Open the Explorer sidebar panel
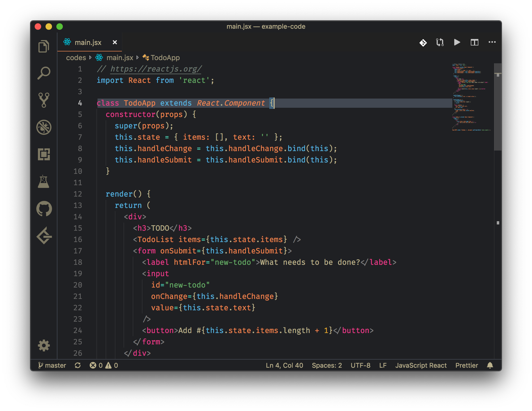Image resolution: width=532 pixels, height=411 pixels. coord(44,46)
